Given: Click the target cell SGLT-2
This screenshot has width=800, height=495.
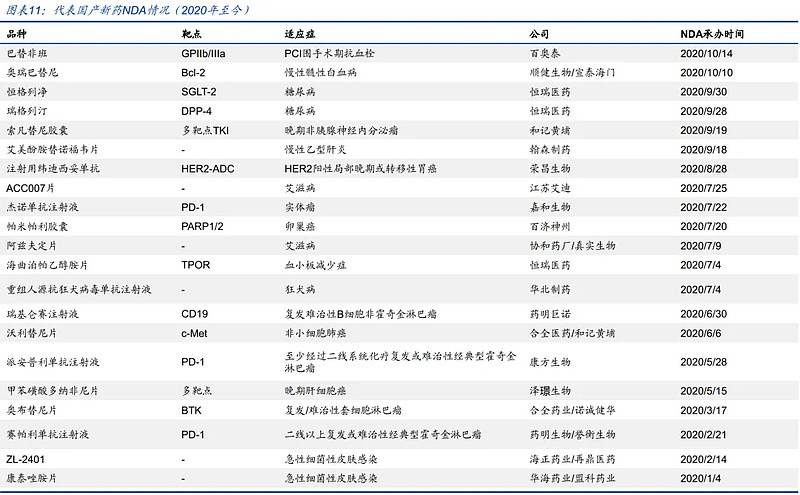Looking at the screenshot, I should click(x=198, y=92).
